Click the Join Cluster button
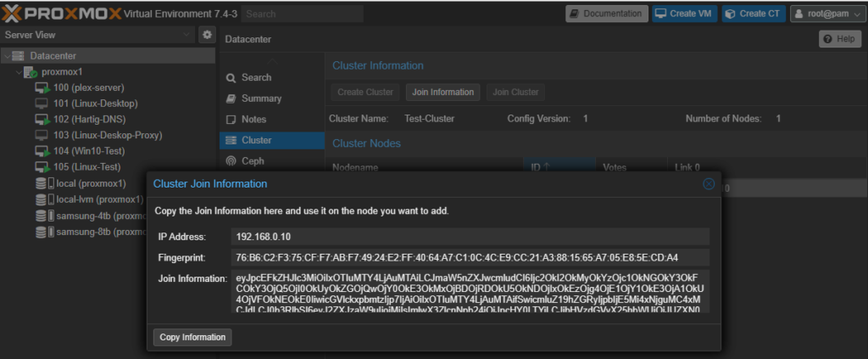 coord(515,92)
